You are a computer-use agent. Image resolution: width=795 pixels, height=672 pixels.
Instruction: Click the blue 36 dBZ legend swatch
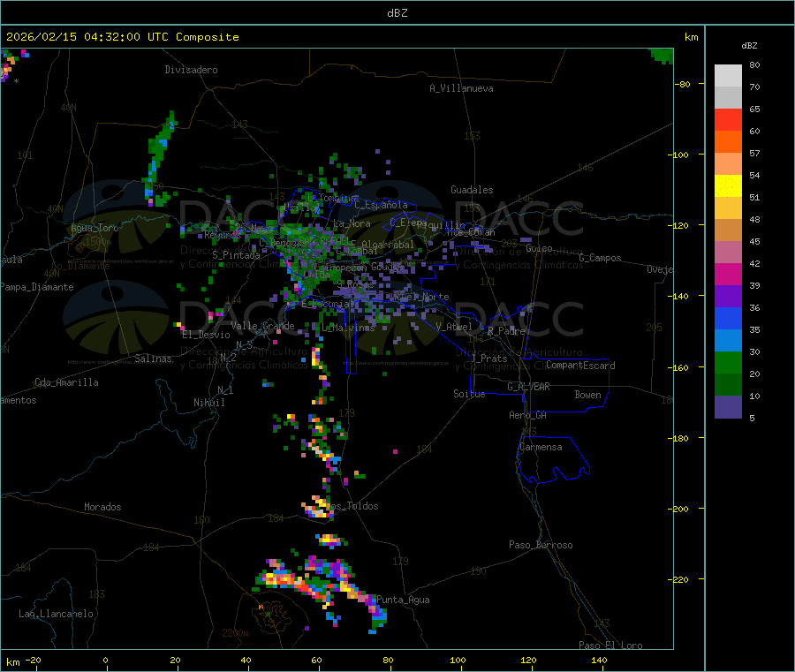tap(728, 318)
